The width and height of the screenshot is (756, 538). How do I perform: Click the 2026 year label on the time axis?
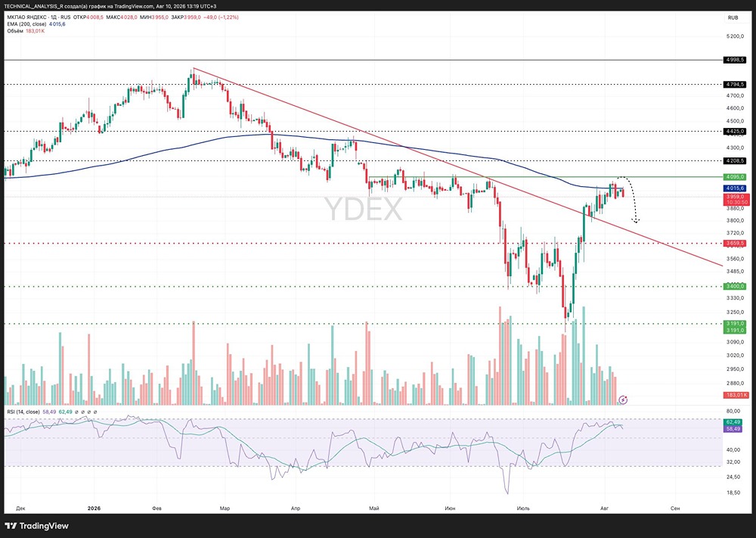[x=94, y=508]
